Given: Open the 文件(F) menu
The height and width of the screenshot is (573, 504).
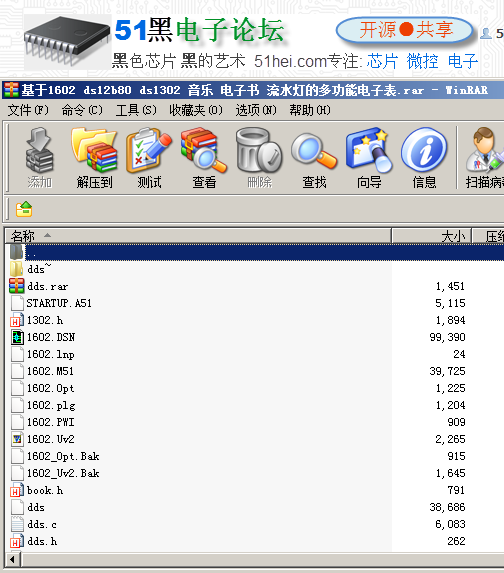Looking at the screenshot, I should (x=28, y=110).
